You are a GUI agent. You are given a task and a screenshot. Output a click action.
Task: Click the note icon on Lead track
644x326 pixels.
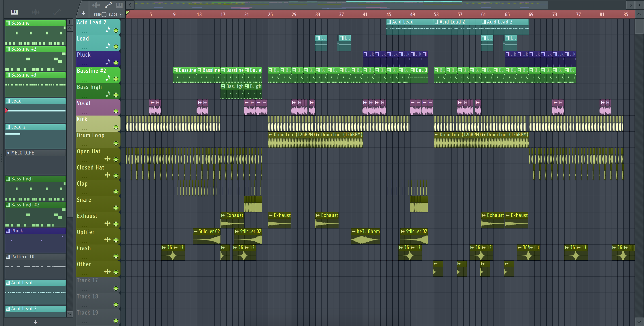point(108,46)
